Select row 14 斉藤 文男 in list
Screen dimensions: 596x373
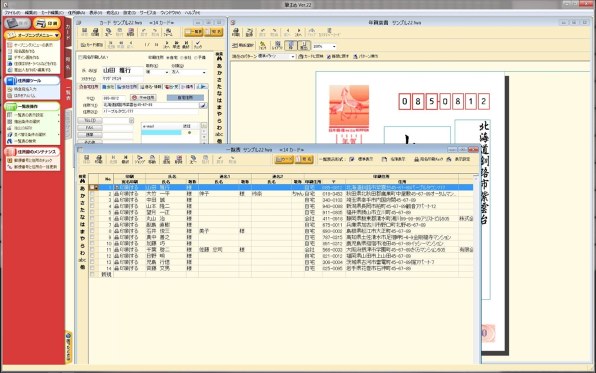[x=281, y=268]
